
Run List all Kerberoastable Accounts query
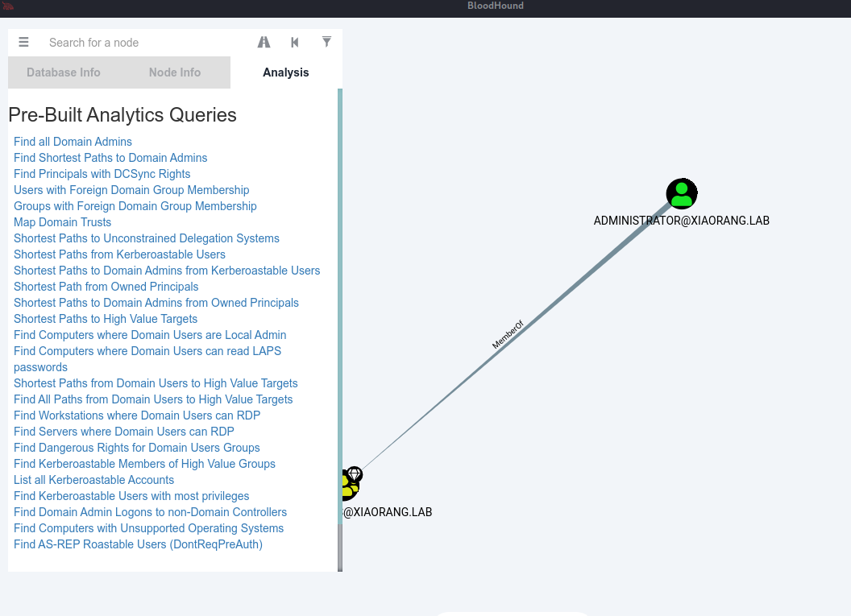click(93, 480)
